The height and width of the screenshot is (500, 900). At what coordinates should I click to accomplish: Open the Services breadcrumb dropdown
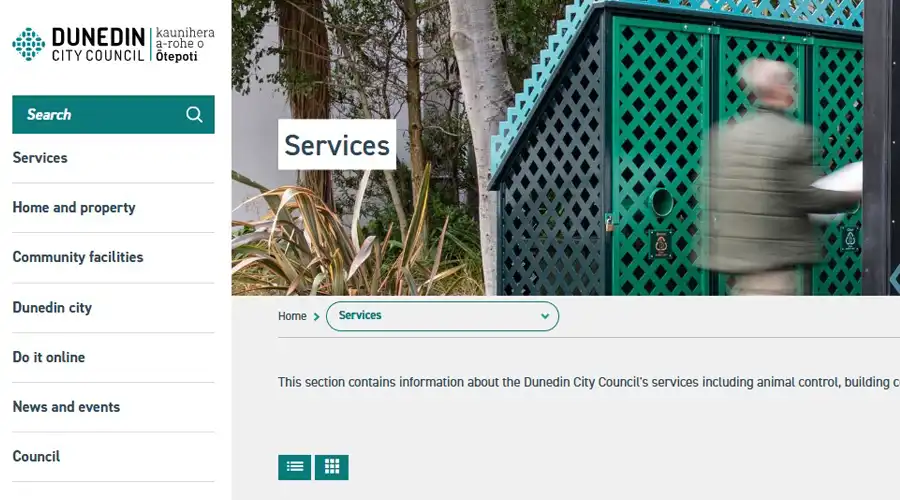[442, 316]
